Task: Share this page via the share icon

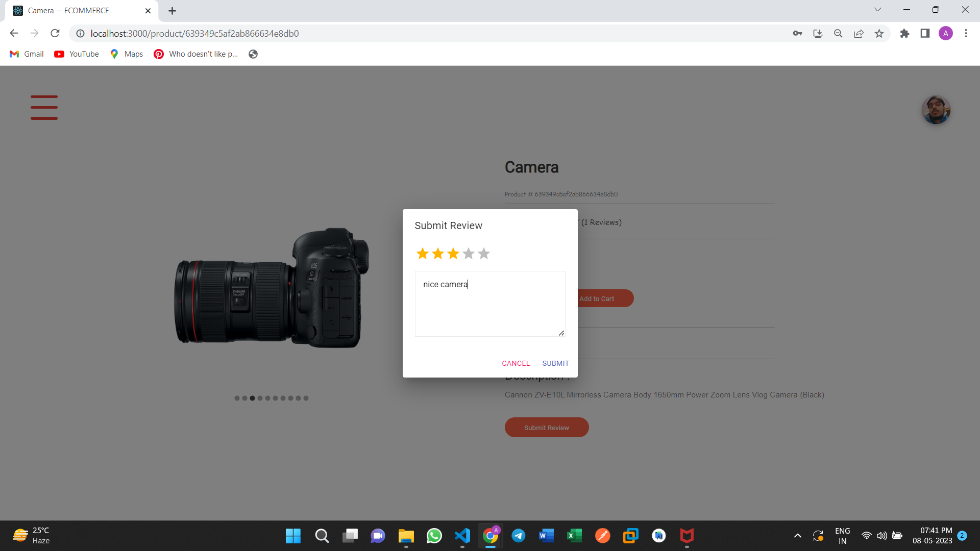Action: (859, 33)
